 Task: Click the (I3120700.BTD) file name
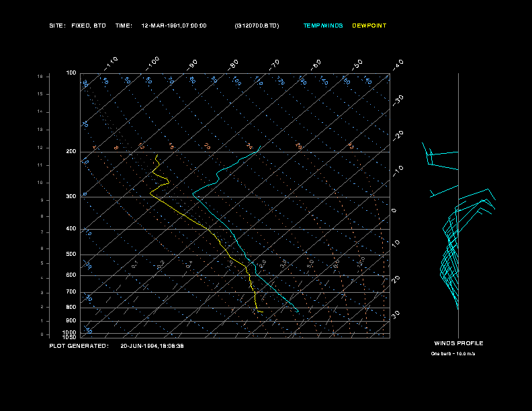point(257,26)
